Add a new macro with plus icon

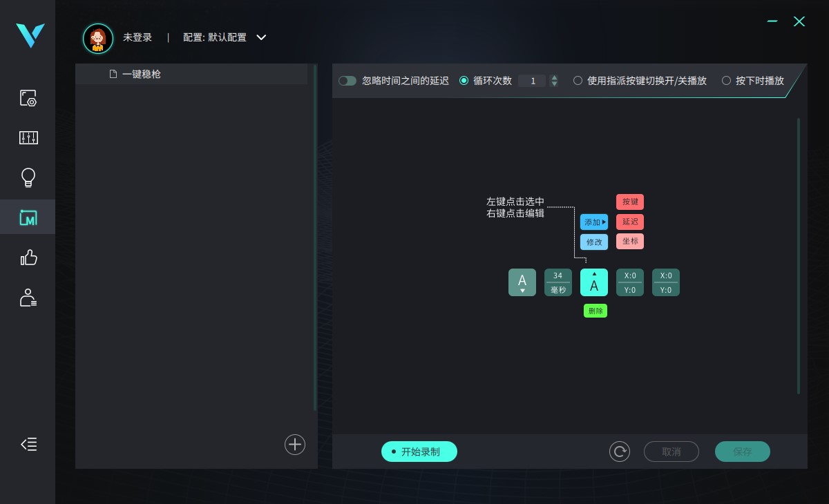(x=295, y=445)
